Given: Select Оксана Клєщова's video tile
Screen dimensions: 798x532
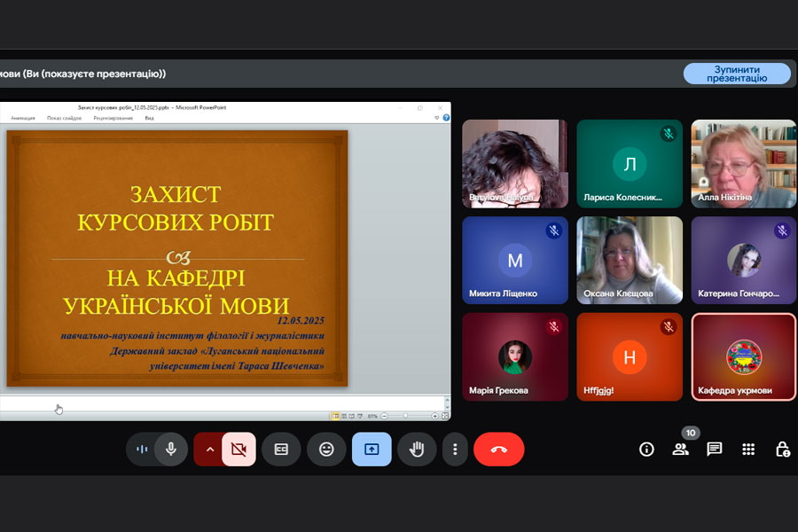Looking at the screenshot, I should click(x=630, y=260).
